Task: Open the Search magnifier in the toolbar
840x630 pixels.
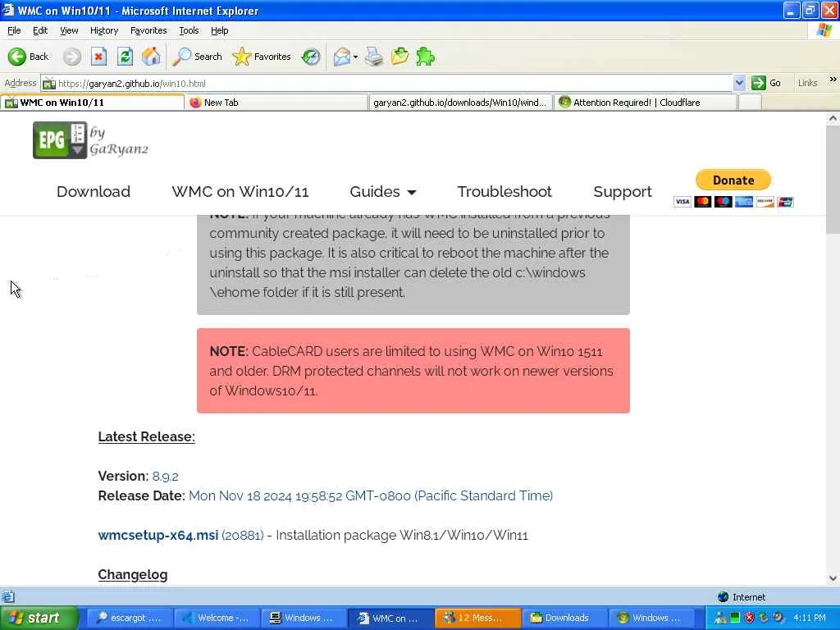Action: [197, 57]
